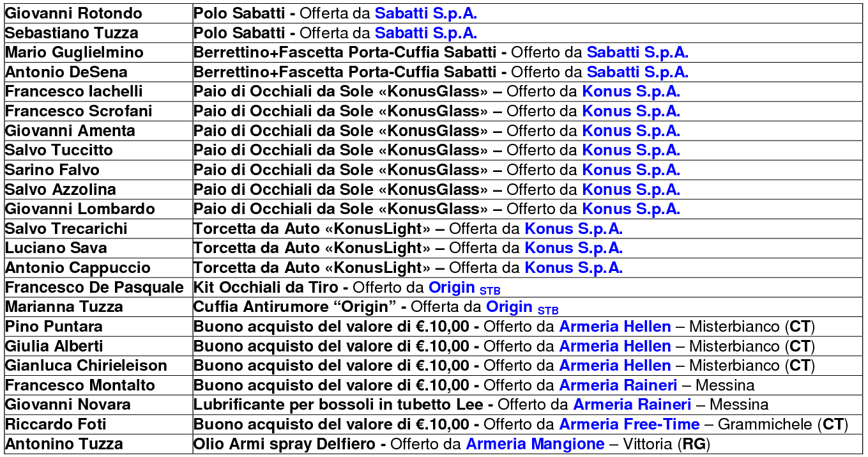Click 'Paio di Occhiali da Sole' in Sarino Falvo row
This screenshot has height=457, width=868.
pyautogui.click(x=284, y=170)
